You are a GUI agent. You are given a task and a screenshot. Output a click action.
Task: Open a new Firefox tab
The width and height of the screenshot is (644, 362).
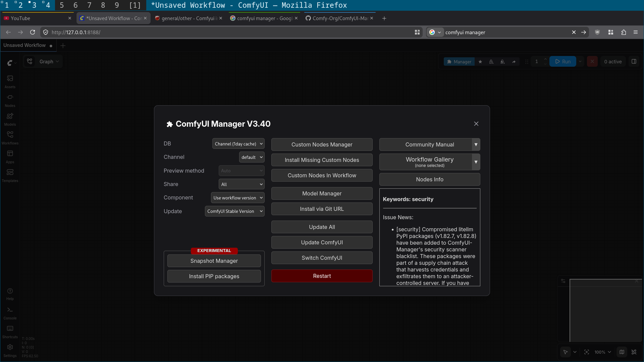[384, 18]
